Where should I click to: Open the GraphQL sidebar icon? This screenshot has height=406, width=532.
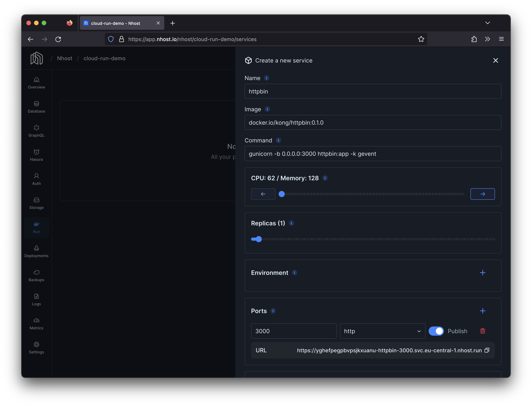point(36,131)
